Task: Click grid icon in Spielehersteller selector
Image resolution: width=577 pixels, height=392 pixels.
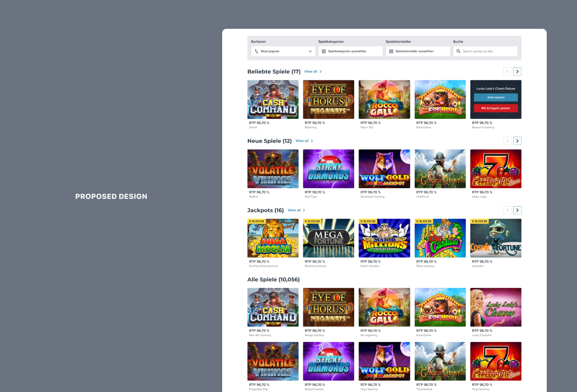Action: [x=391, y=51]
